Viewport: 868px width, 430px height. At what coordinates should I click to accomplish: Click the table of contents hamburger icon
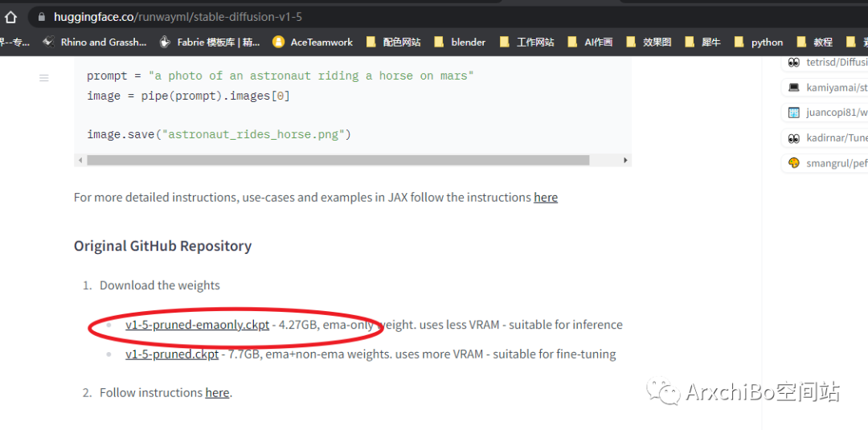pyautogui.click(x=44, y=78)
